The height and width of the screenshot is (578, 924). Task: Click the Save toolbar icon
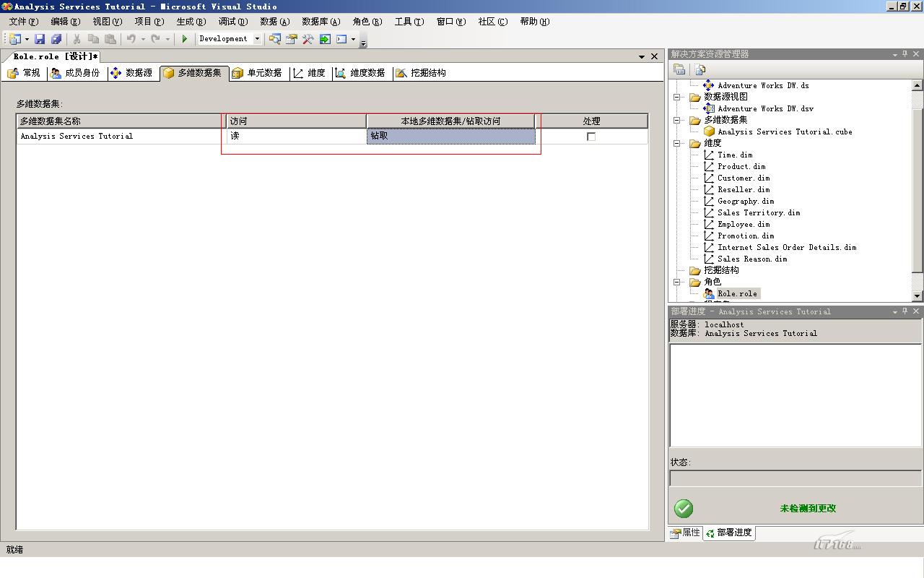click(40, 39)
